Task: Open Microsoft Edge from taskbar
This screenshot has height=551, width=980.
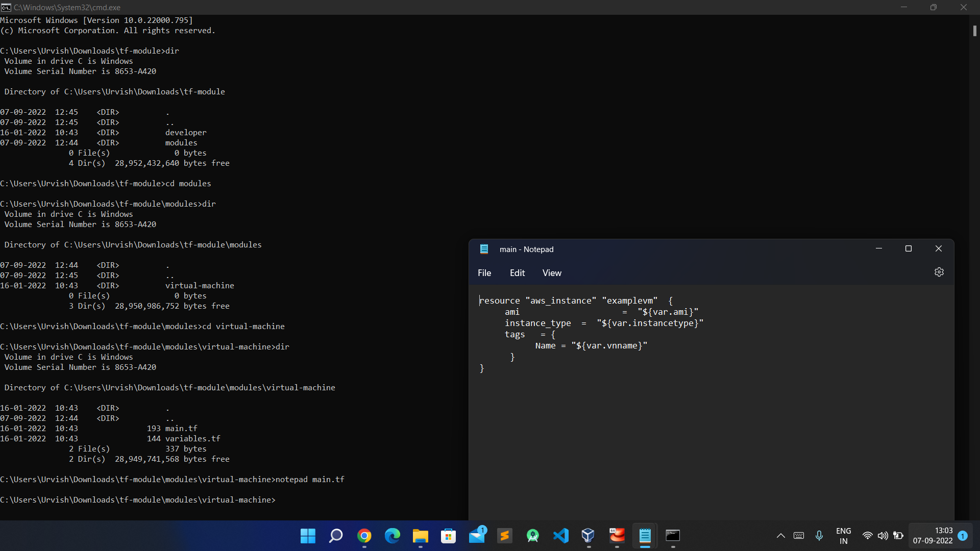Action: click(x=392, y=536)
